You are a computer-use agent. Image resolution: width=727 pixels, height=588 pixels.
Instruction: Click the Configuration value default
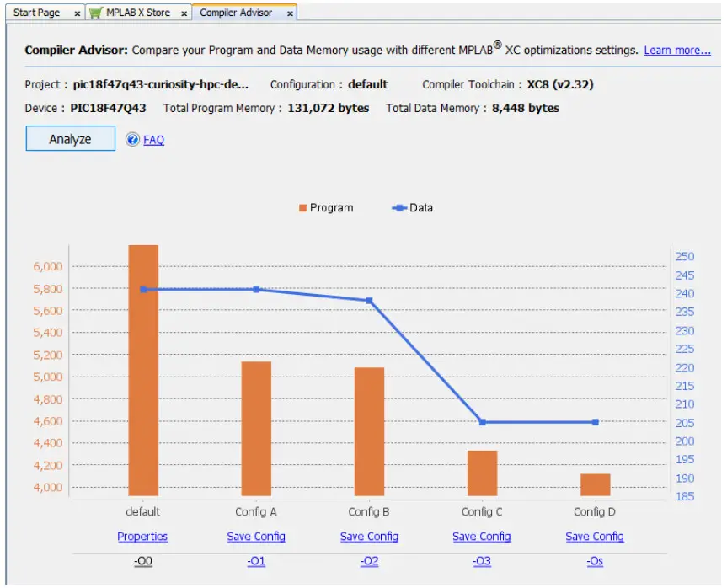pyautogui.click(x=367, y=84)
